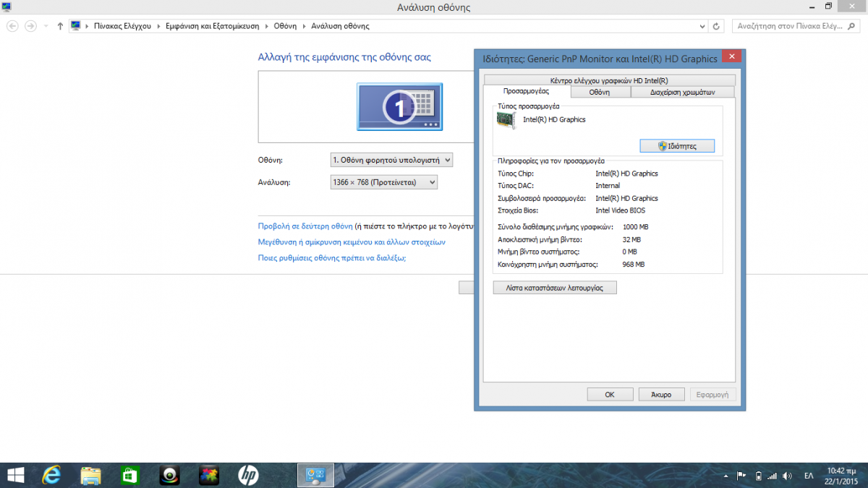Select the Προσαρμογέας tab

(x=526, y=92)
